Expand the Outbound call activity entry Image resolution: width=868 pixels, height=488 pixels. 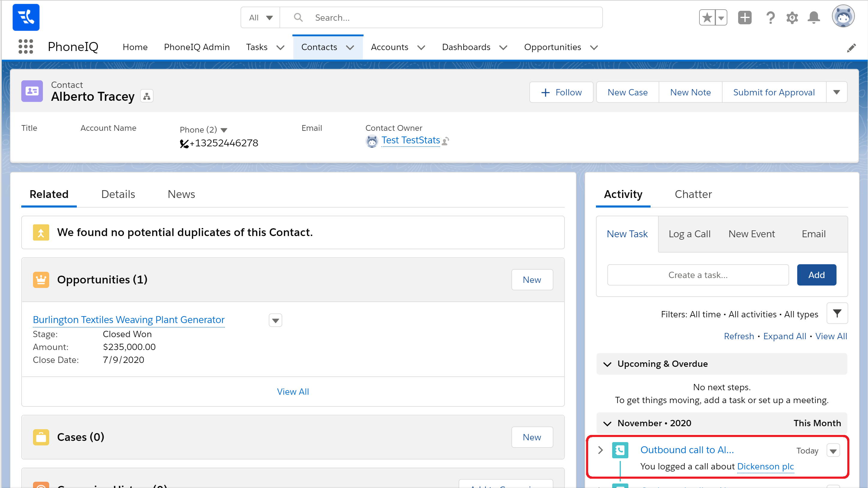pyautogui.click(x=600, y=450)
